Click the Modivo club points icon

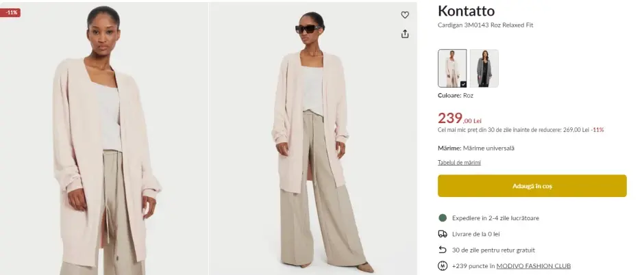443,265
